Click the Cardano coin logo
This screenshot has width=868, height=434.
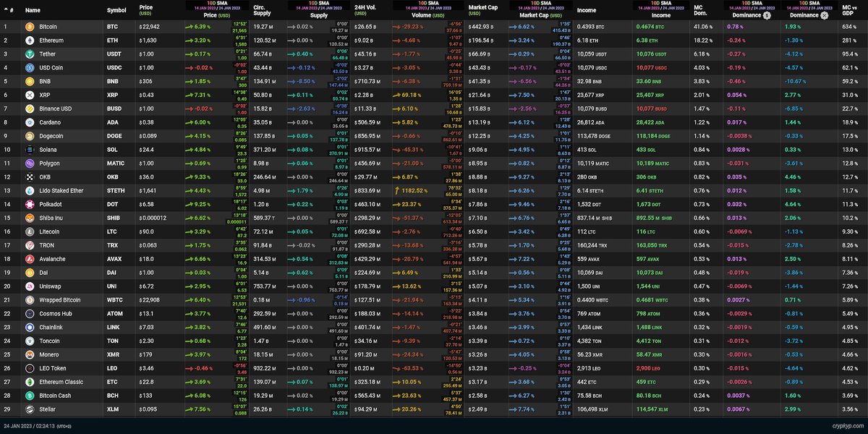coord(30,122)
